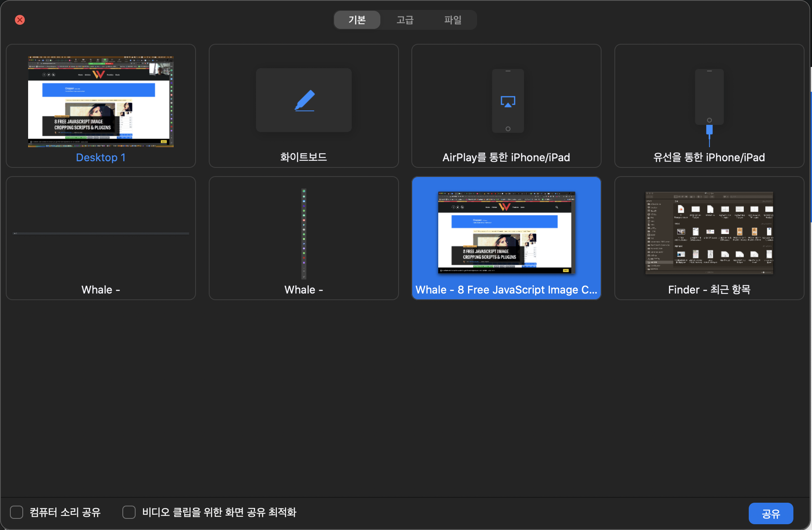The image size is (812, 530).
Task: Enable 컴퓨터 소리 공유 checkbox
Action: click(17, 512)
